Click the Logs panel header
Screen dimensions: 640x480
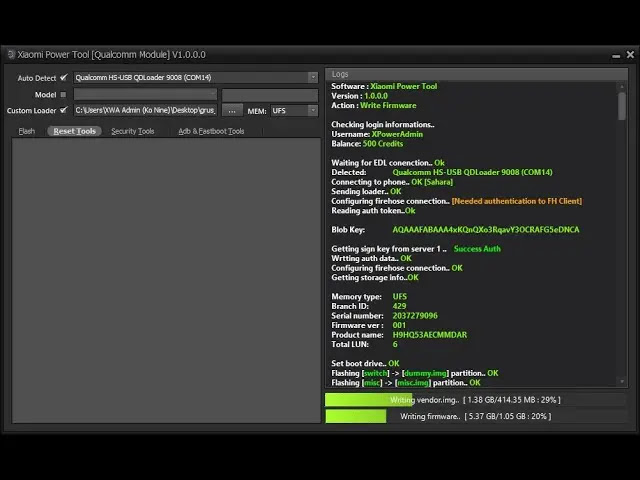click(476, 74)
